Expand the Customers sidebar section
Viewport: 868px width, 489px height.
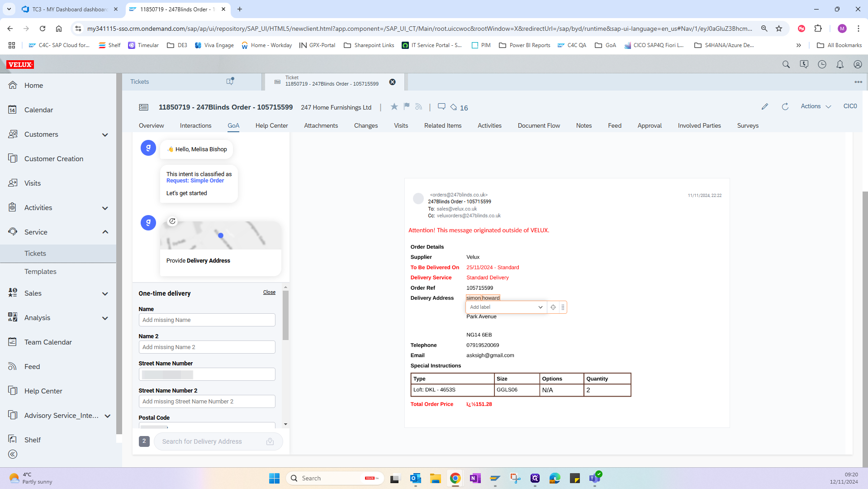[105, 135]
